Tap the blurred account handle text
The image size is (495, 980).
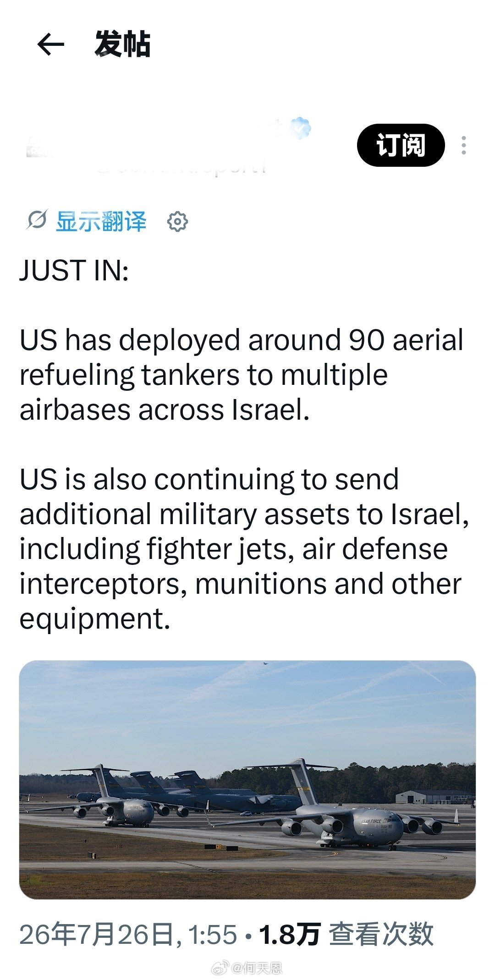(181, 166)
